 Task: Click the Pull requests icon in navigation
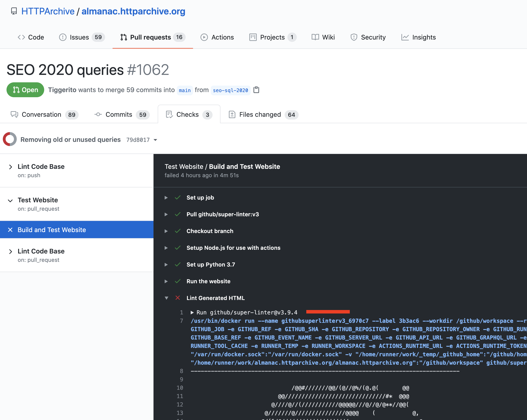tap(124, 37)
